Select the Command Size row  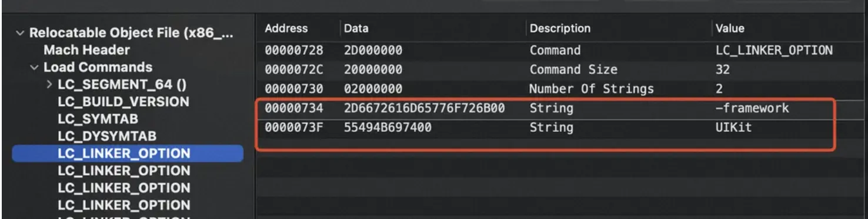[562, 70]
